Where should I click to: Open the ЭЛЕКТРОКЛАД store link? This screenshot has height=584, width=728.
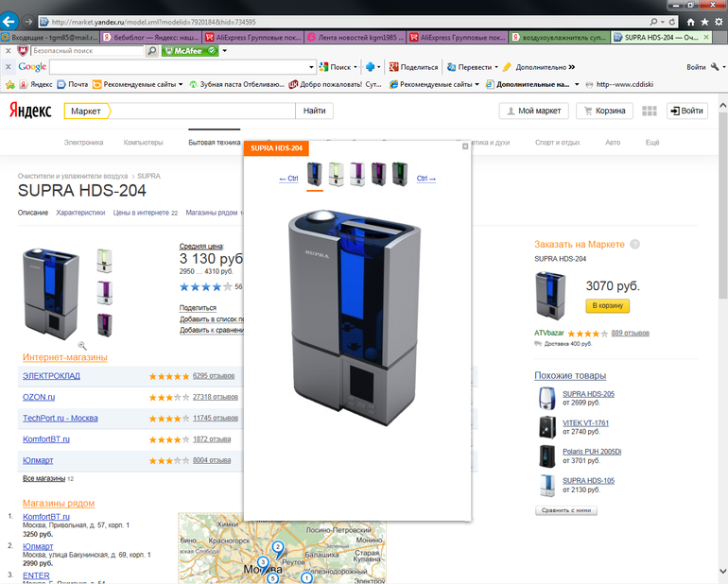point(51,375)
